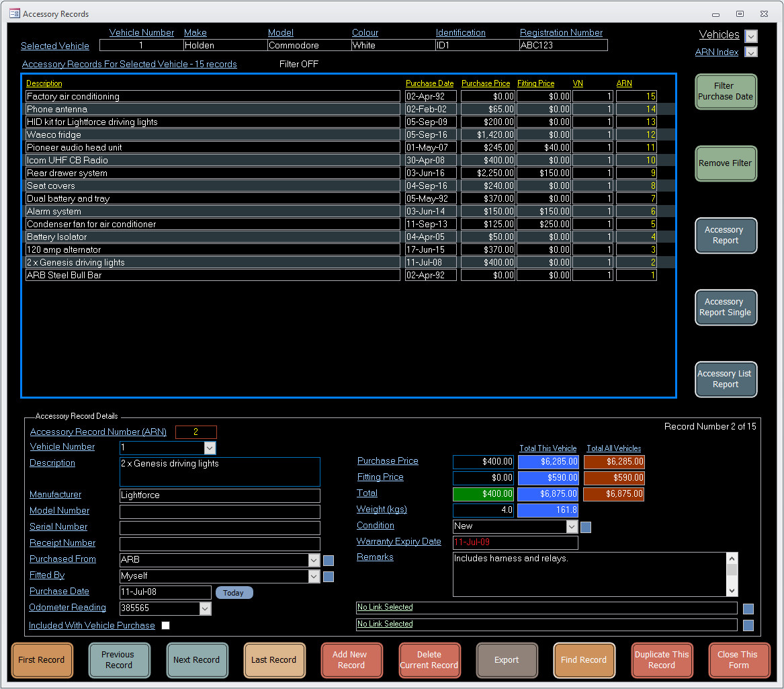The height and width of the screenshot is (689, 784).
Task: Open the Condition dropdown showing New
Action: pos(571,526)
